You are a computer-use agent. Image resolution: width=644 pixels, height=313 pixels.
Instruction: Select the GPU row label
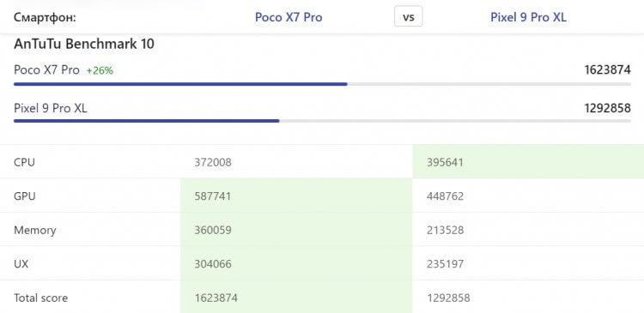(x=25, y=196)
